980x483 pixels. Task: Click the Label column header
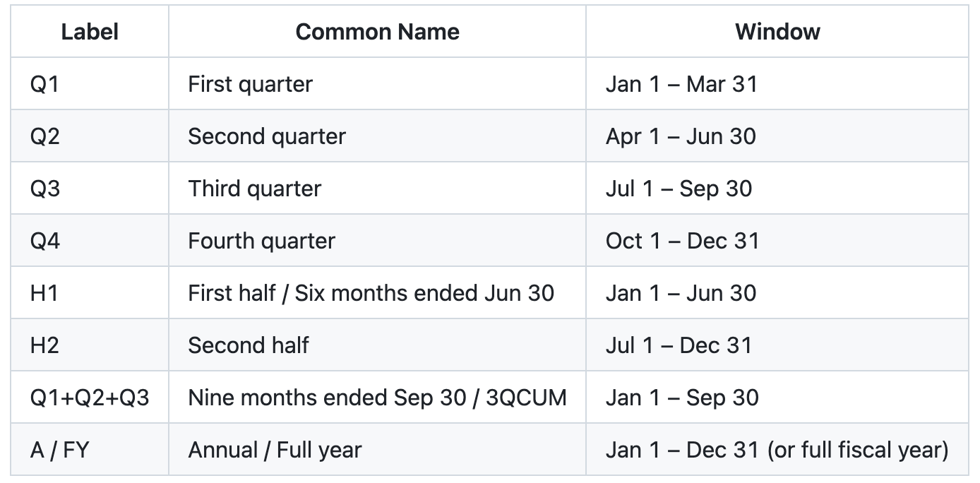click(x=90, y=32)
